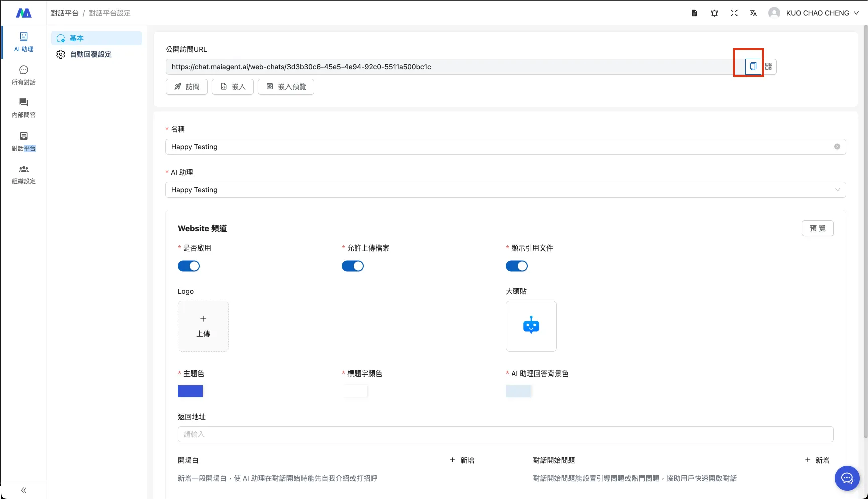868x499 pixels.
Task: Toggle the 是否啟用 switch
Action: tap(189, 266)
